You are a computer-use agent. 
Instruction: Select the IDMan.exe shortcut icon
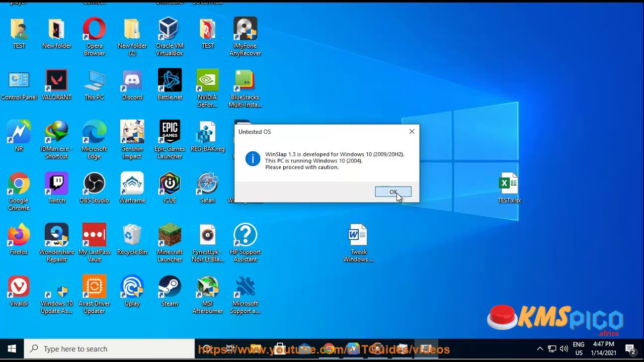56,140
